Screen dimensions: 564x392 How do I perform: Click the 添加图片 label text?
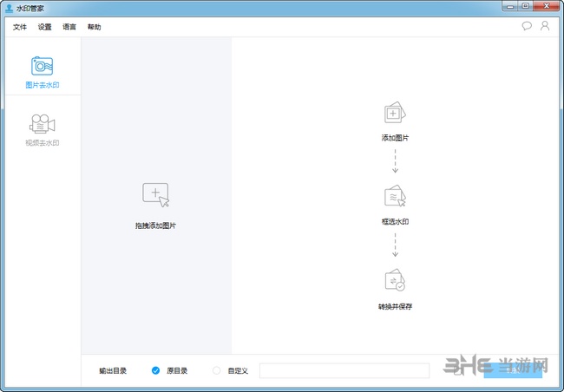(395, 138)
